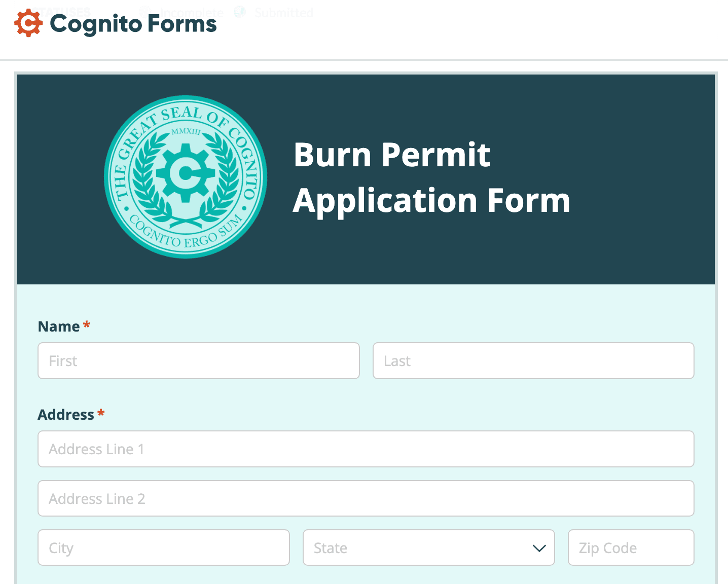Select the faded Submitted status indicator
This screenshot has width=728, height=584.
tap(283, 12)
